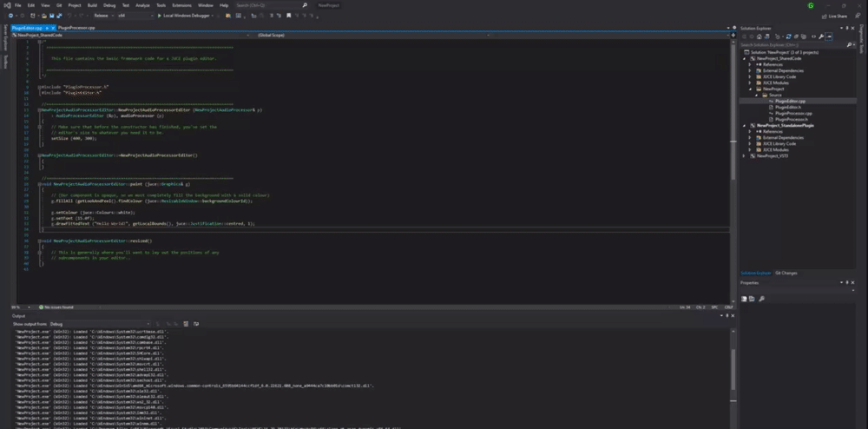
Task: Open the Extensions menu
Action: click(x=181, y=5)
